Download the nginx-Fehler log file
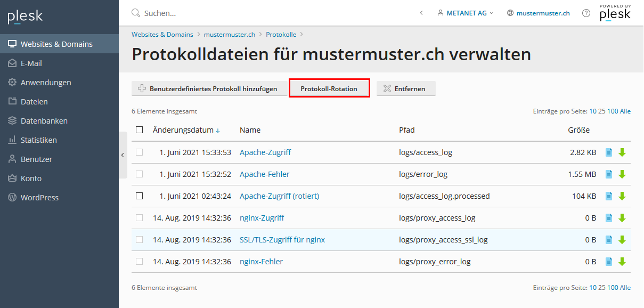 coord(622,262)
